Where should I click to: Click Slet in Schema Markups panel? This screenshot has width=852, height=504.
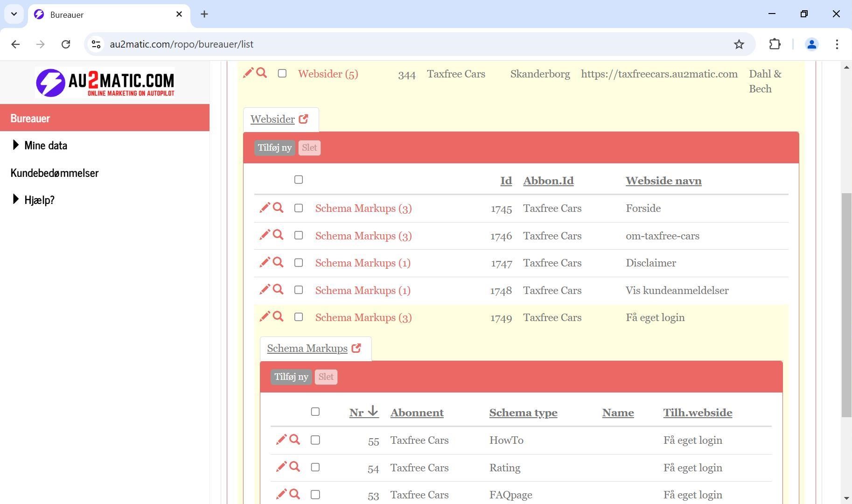326,377
